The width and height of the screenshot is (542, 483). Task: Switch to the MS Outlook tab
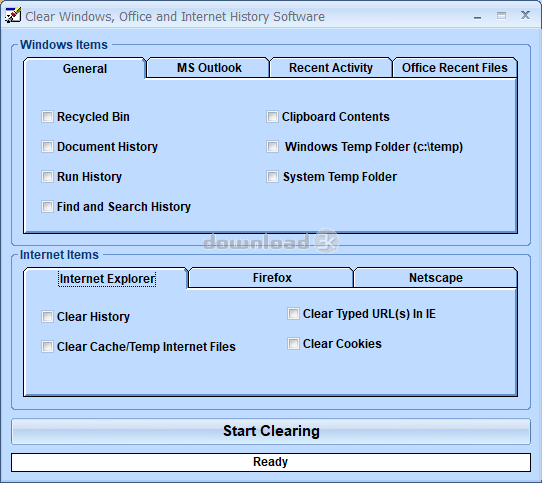[208, 68]
